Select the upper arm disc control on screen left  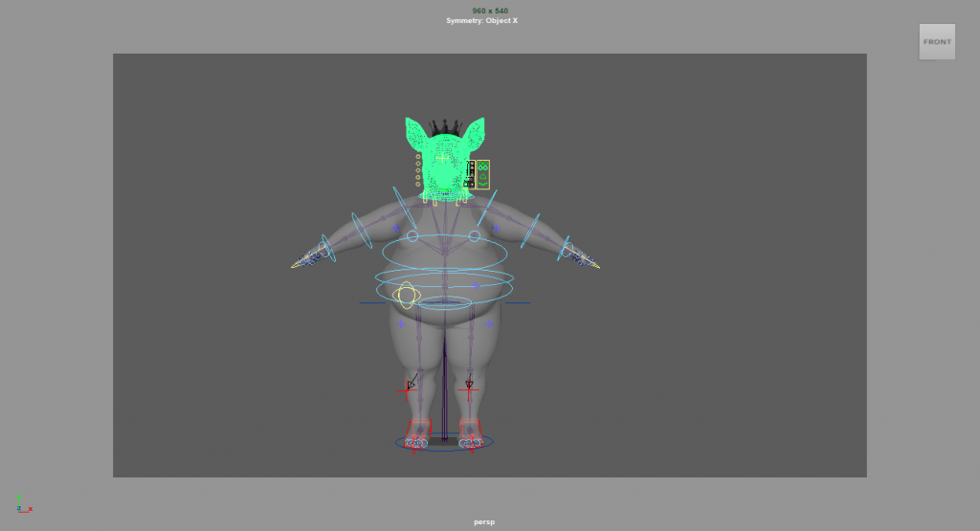(x=361, y=231)
